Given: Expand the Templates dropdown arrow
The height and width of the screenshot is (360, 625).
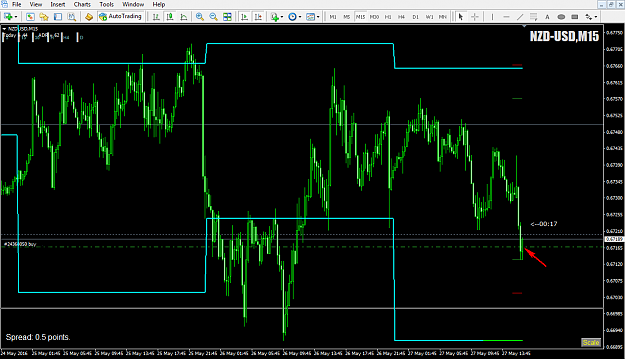Looking at the screenshot, I should [318, 17].
